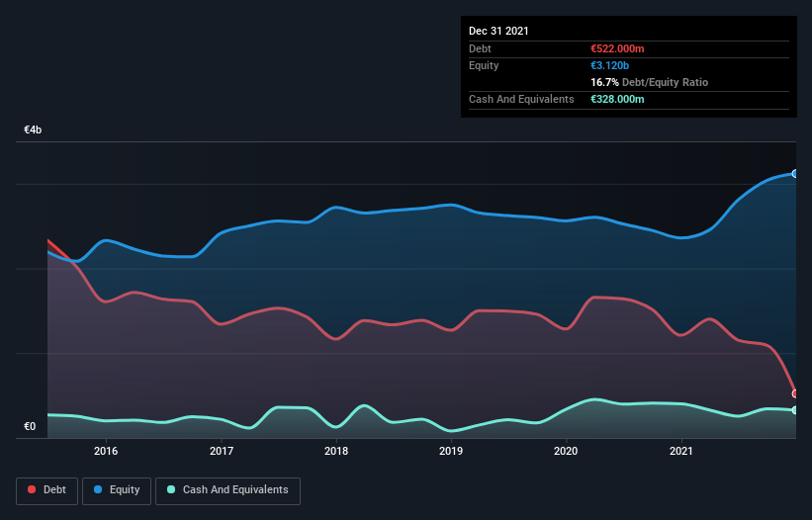Select the Cash end-point marker on chart

pos(795,410)
